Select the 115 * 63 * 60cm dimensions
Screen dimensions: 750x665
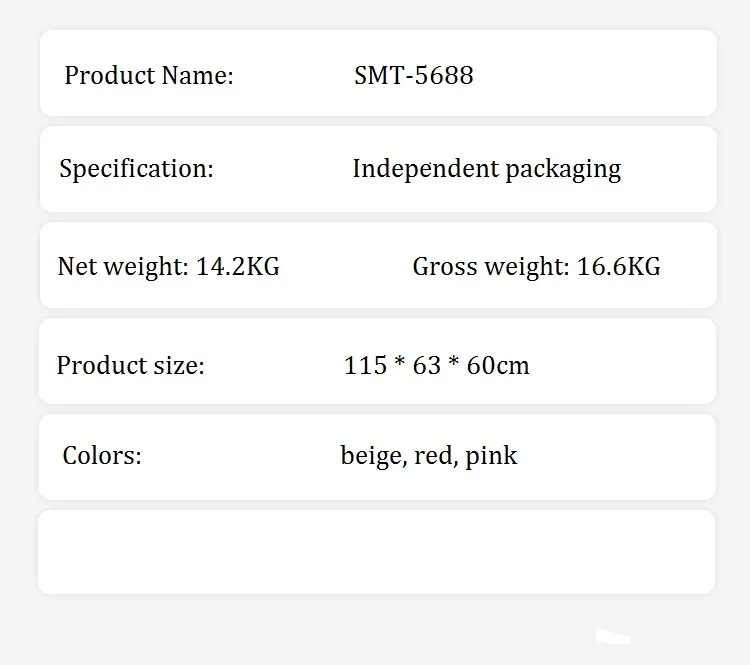(x=436, y=366)
